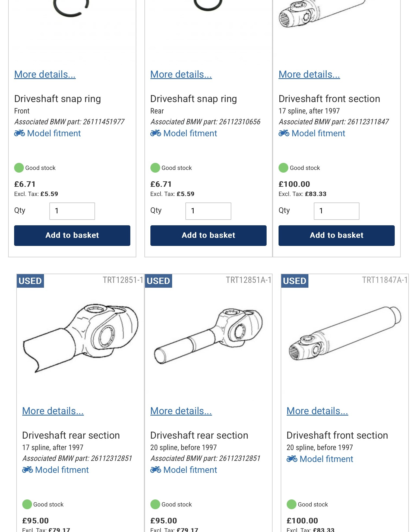Image resolution: width=417 pixels, height=532 pixels.
Task: Click green stock indicator for TRT11847A-1
Action: pos(292,504)
